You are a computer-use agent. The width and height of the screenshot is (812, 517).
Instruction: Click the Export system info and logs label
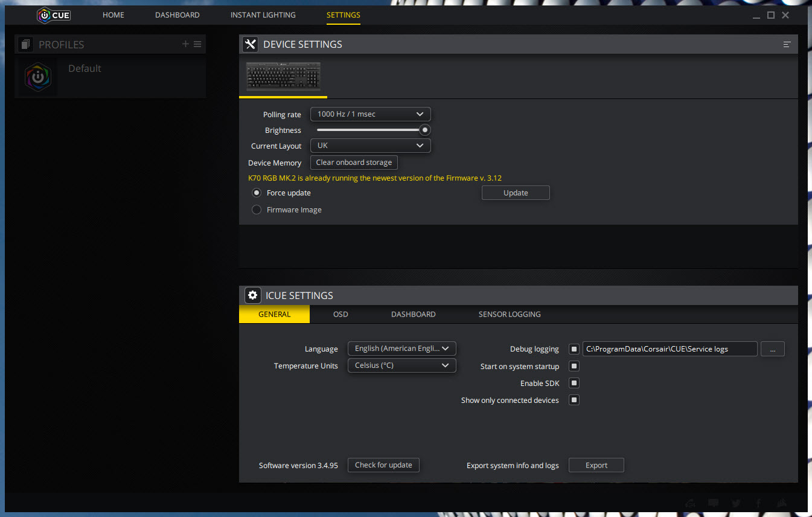(x=513, y=466)
